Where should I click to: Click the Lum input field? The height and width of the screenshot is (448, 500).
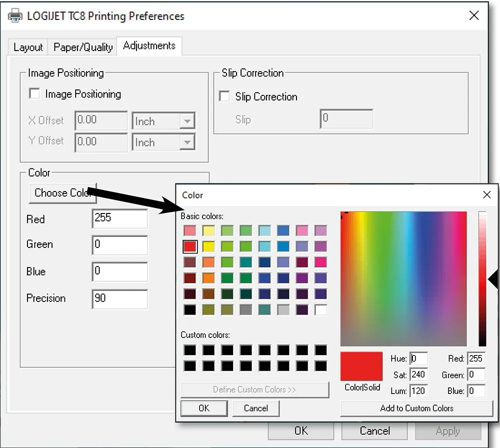[x=418, y=390]
